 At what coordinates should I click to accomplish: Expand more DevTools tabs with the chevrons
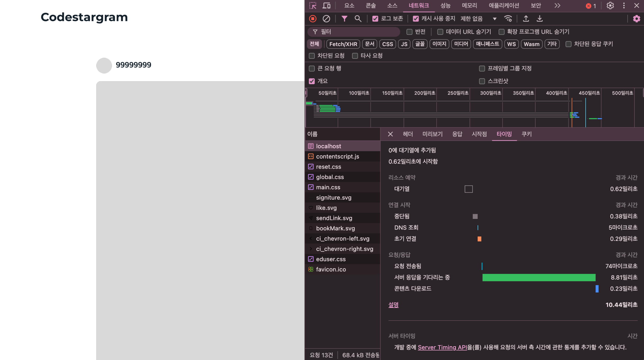pyautogui.click(x=557, y=6)
